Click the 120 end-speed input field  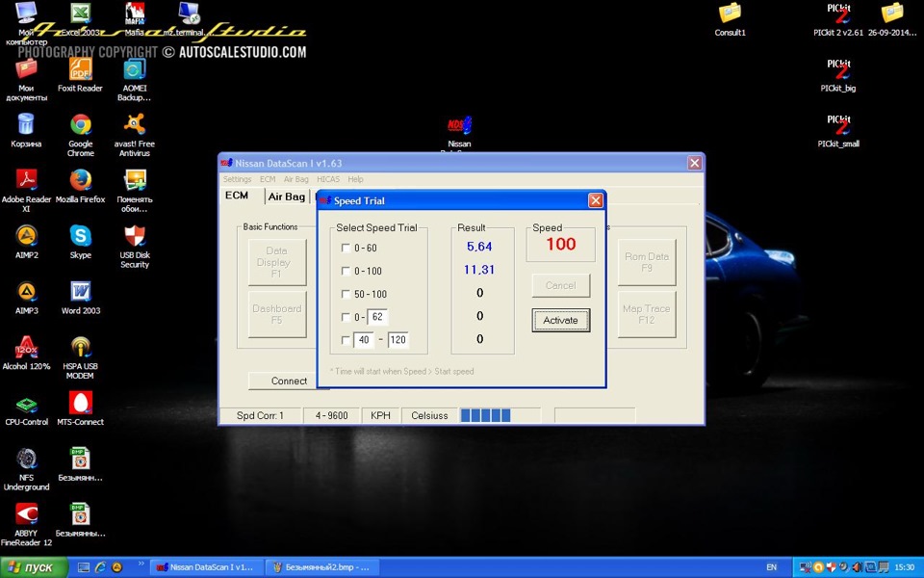(x=398, y=340)
